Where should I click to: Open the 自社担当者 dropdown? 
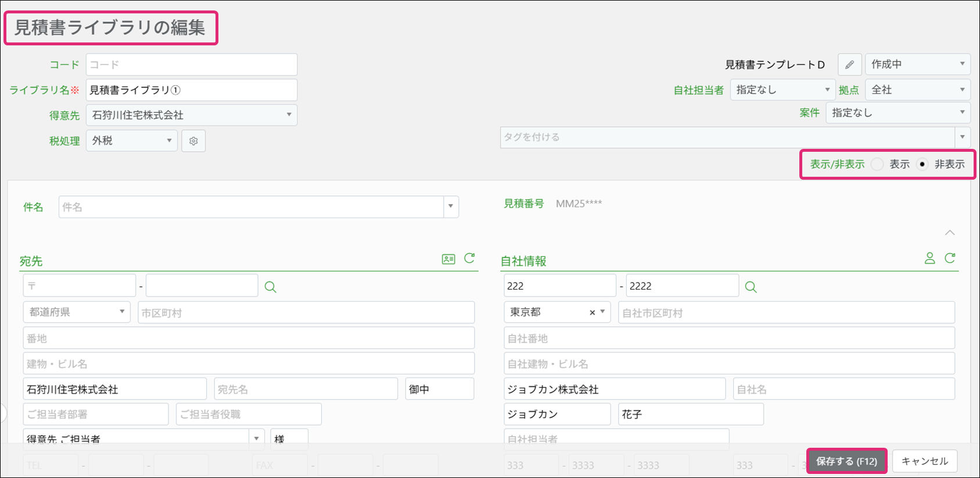(x=782, y=90)
